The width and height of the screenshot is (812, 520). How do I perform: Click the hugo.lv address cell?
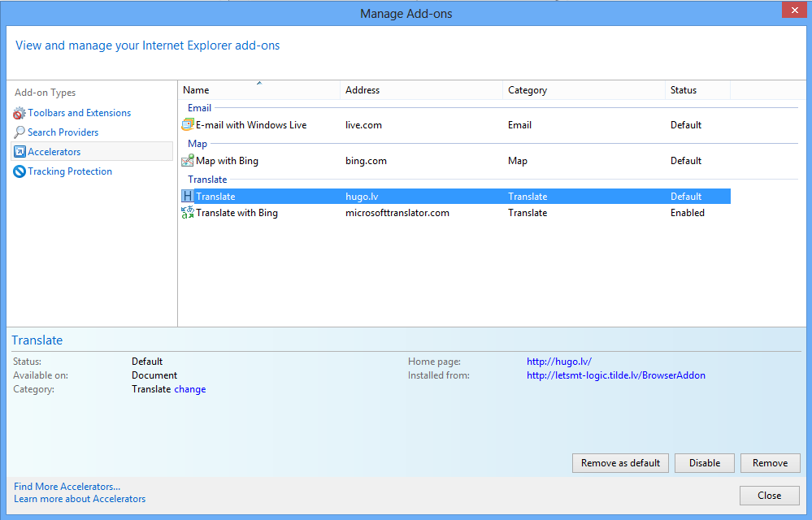point(362,196)
